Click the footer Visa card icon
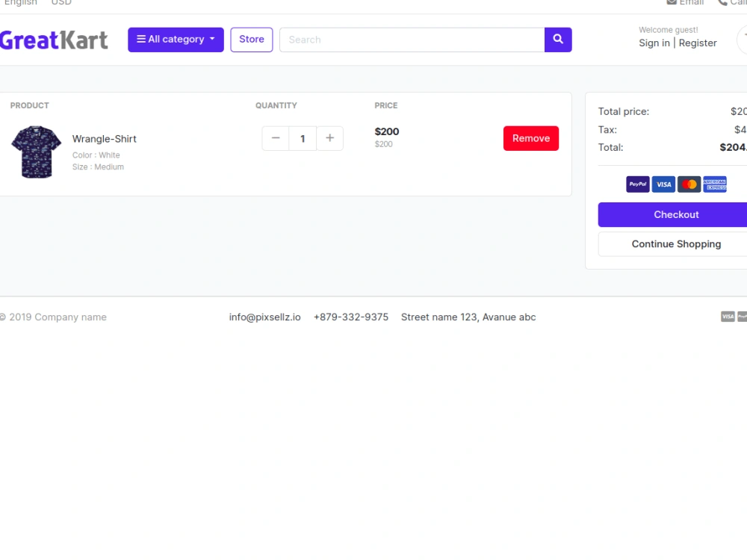747x560 pixels. 728,317
